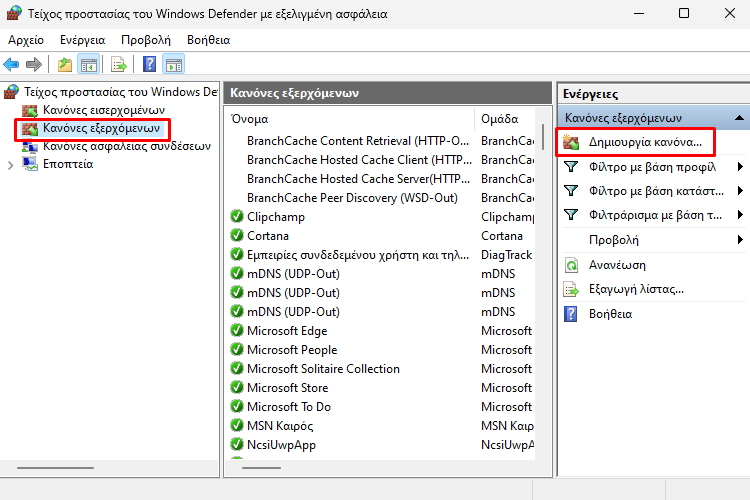Select rule BranchCache Peer Discovery (WSD-Out)
Viewport: 750px width, 500px height.
[352, 198]
